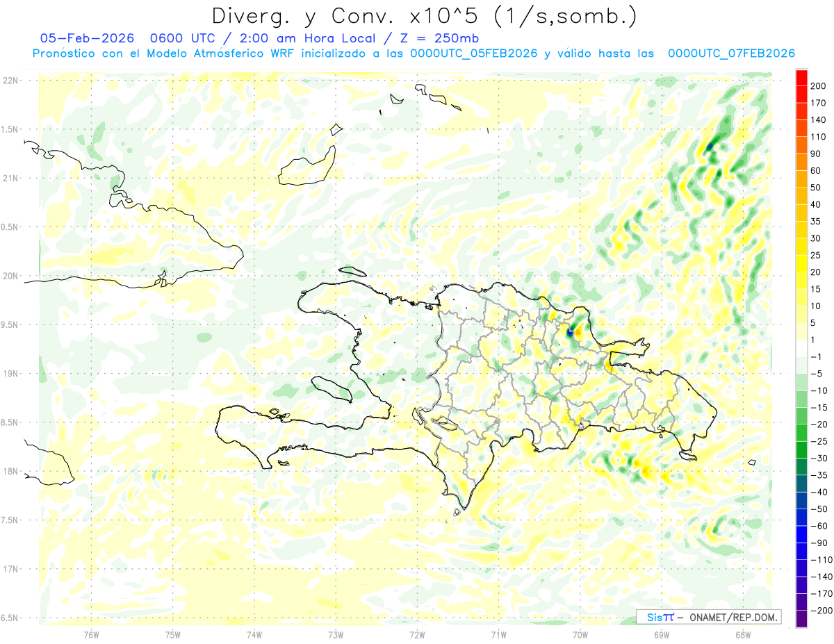Click the 71W longitude label
Viewport: 834px width, 644px height.
(x=498, y=634)
